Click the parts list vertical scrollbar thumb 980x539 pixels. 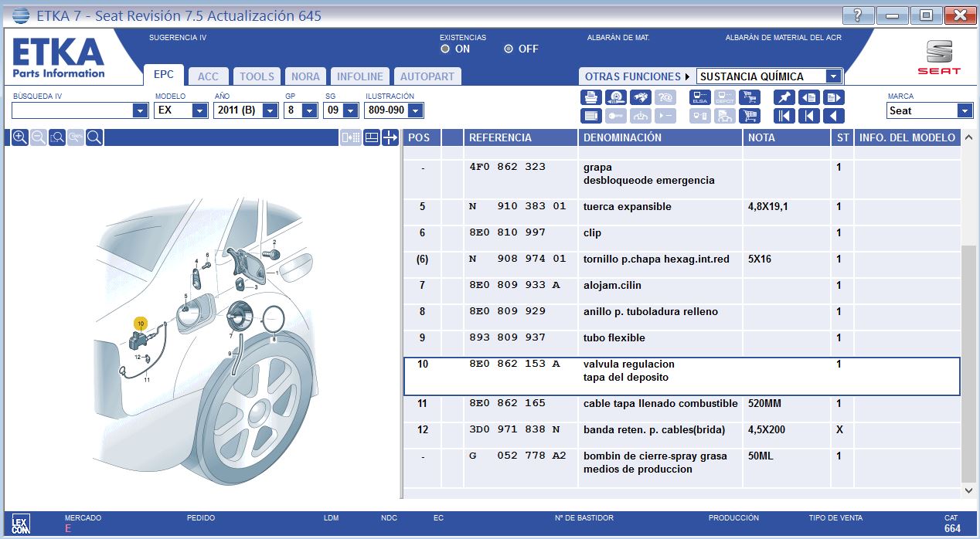[x=969, y=363]
